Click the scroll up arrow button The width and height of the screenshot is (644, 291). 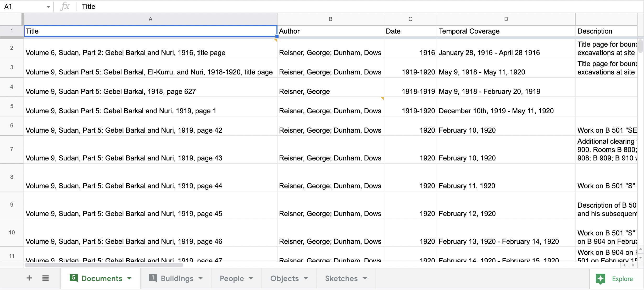641,249
